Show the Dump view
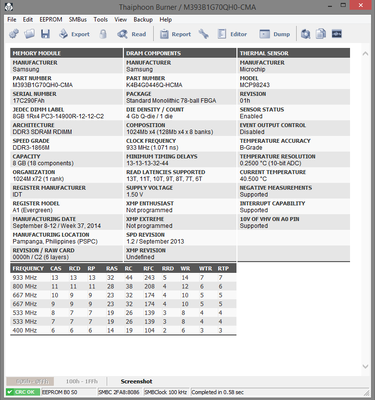Image resolution: width=375 pixels, height=400 pixels. coord(275,34)
